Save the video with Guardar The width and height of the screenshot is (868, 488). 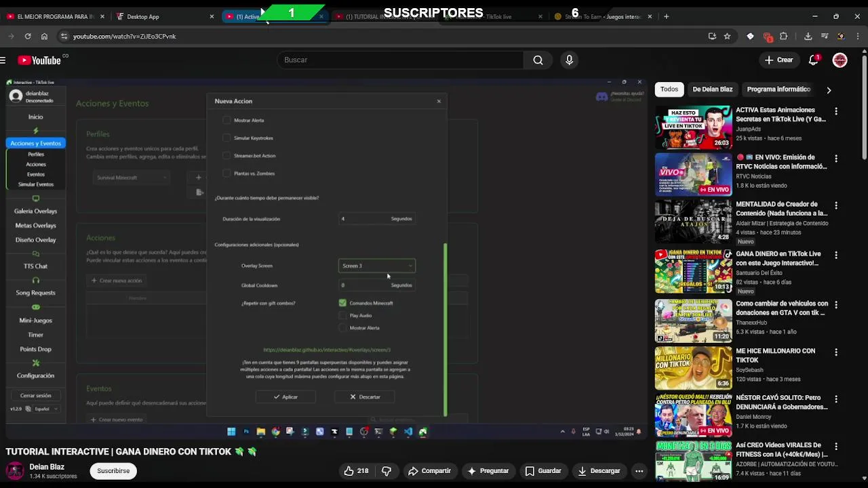(543, 470)
